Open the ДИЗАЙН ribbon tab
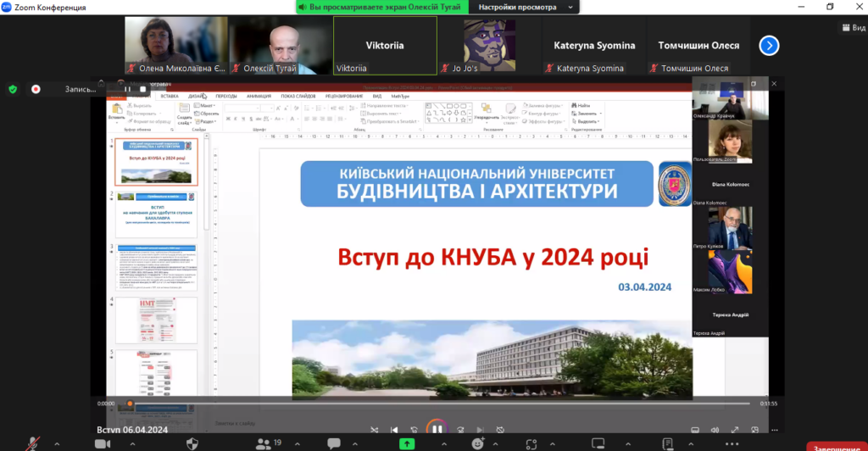 coord(197,97)
